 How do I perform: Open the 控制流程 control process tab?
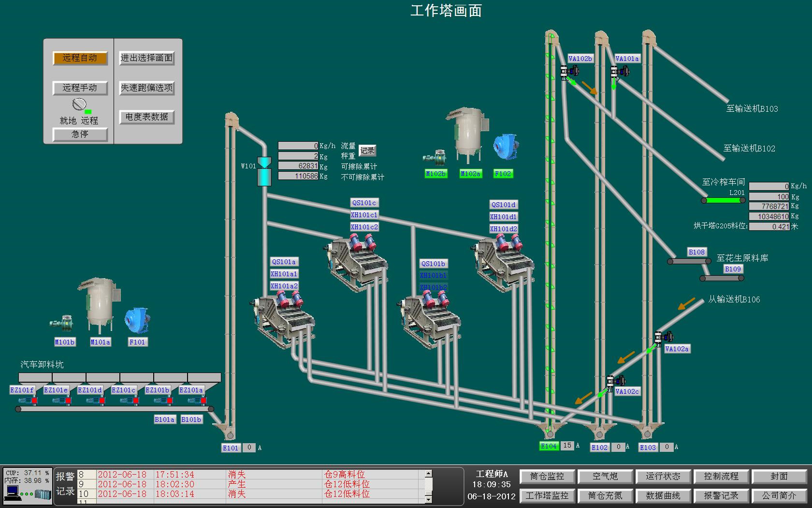coord(721,477)
